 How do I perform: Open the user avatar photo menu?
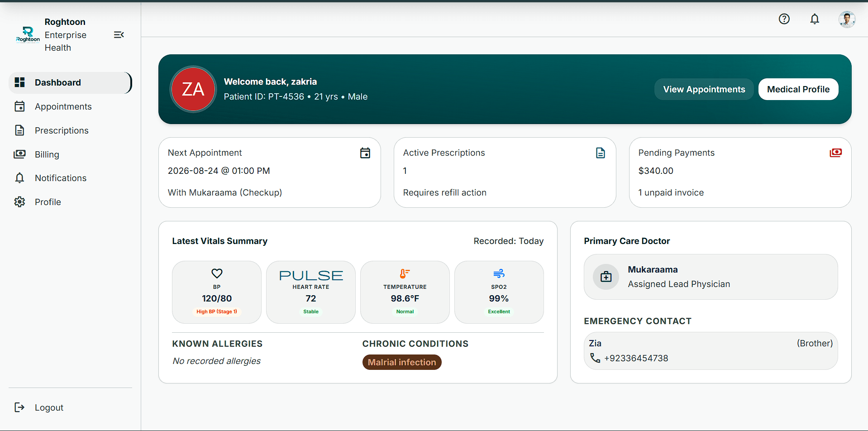[x=847, y=19]
